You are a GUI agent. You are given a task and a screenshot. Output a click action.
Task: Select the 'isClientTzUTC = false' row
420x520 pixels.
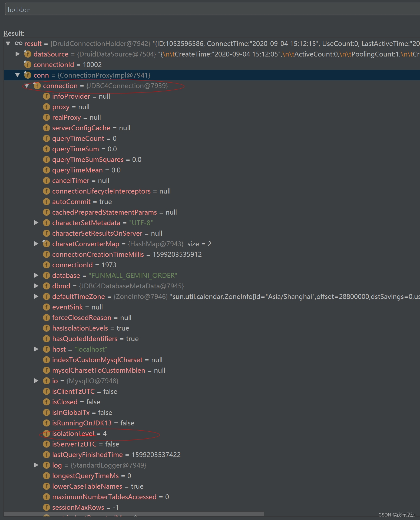[212, 391]
